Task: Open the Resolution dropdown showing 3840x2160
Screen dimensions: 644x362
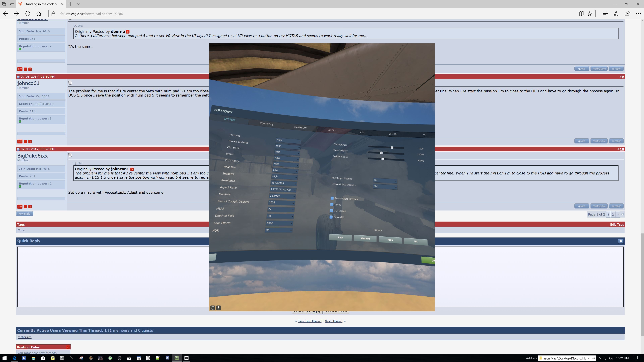Action: tap(283, 183)
